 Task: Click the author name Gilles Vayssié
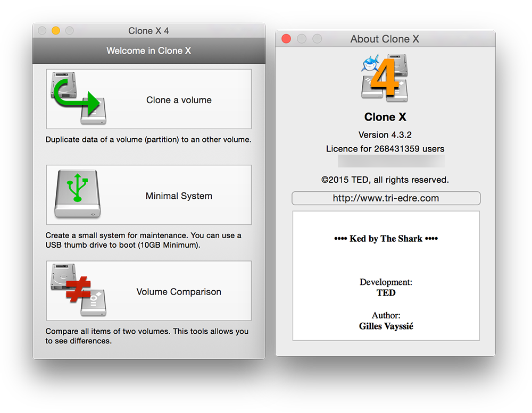click(386, 326)
